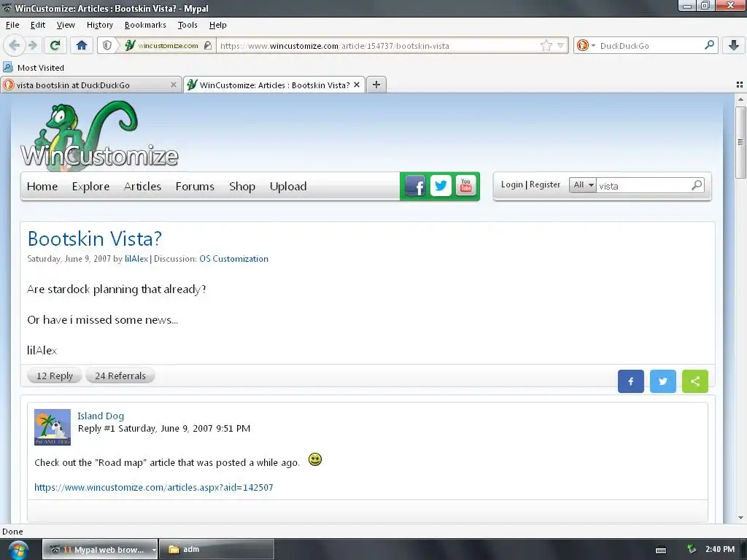Open the Windows Start orb
Image resolution: width=747 pixels, height=560 pixels.
(18, 550)
